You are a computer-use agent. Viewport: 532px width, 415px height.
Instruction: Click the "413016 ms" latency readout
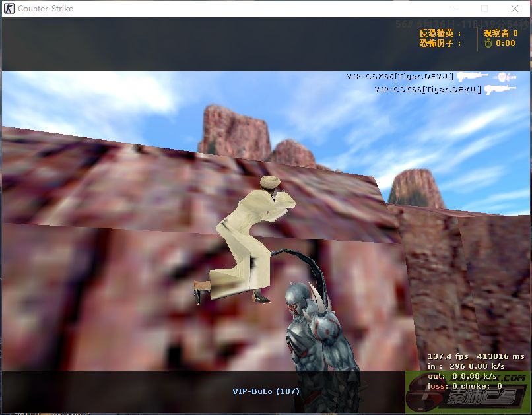500,356
